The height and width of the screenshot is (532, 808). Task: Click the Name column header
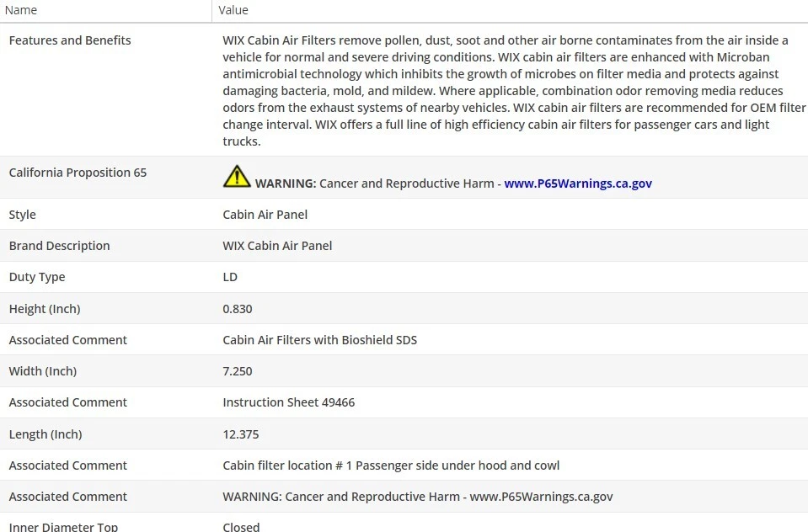tap(21, 10)
